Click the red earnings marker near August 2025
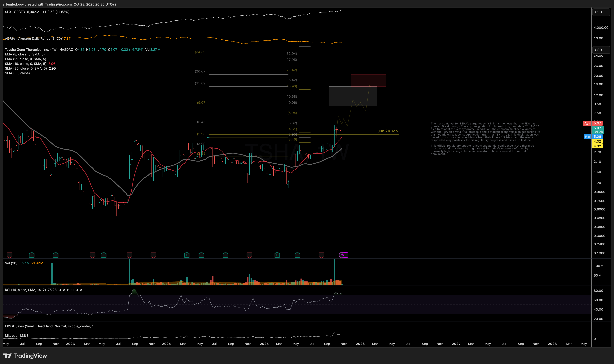 321,255
